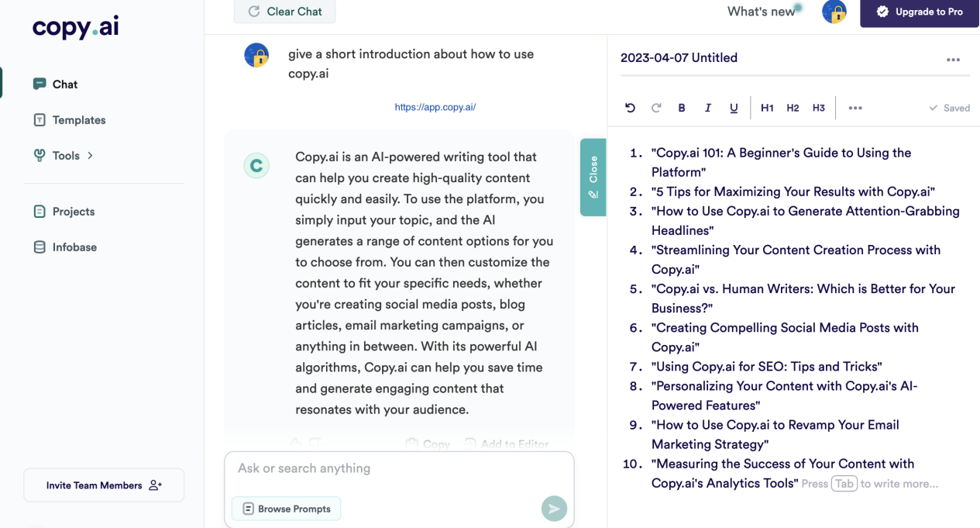The width and height of the screenshot is (980, 528).
Task: Close the editor panel using Close tab
Action: coord(593,177)
